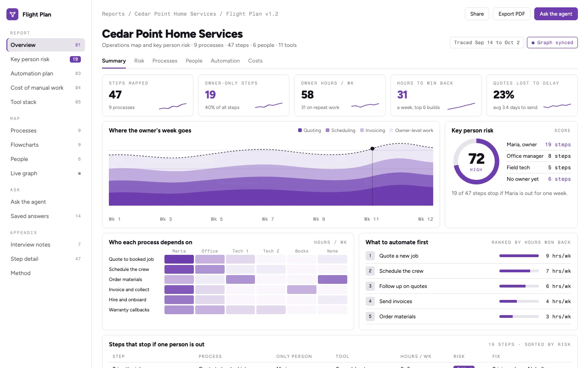
Task: Open the Tool stack section
Action: (x=46, y=102)
